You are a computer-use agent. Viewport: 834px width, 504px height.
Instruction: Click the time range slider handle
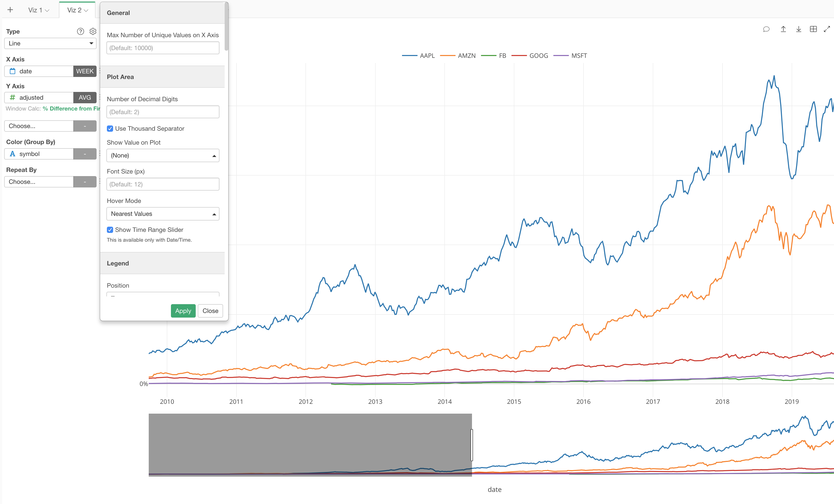(x=472, y=445)
